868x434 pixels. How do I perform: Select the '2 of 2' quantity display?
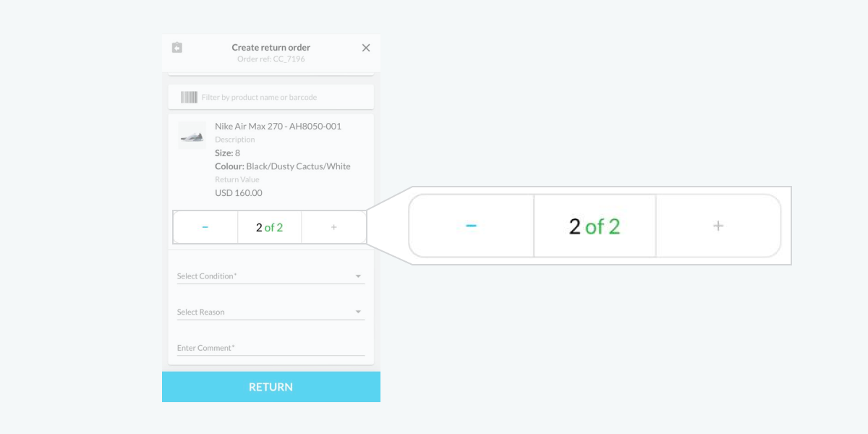point(269,226)
